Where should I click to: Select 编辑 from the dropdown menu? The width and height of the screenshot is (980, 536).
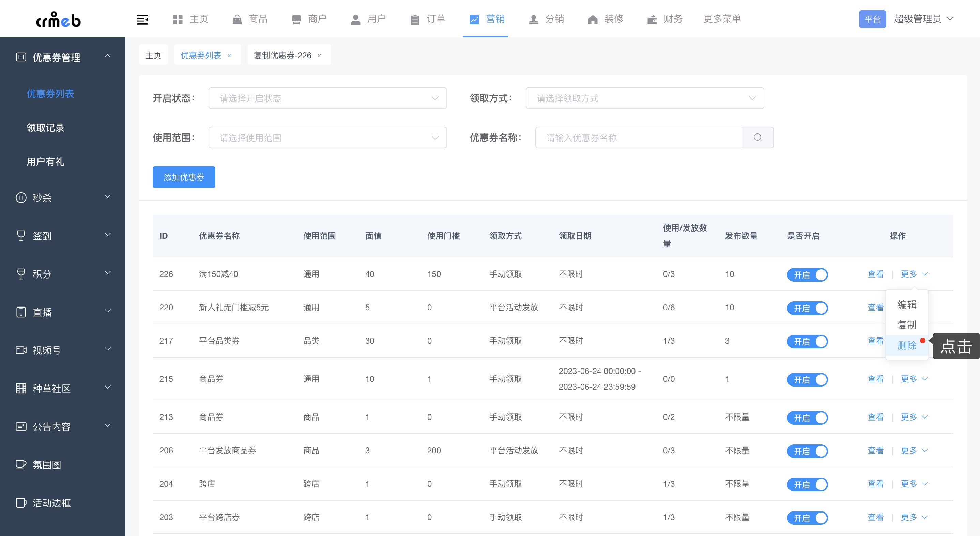tap(907, 304)
